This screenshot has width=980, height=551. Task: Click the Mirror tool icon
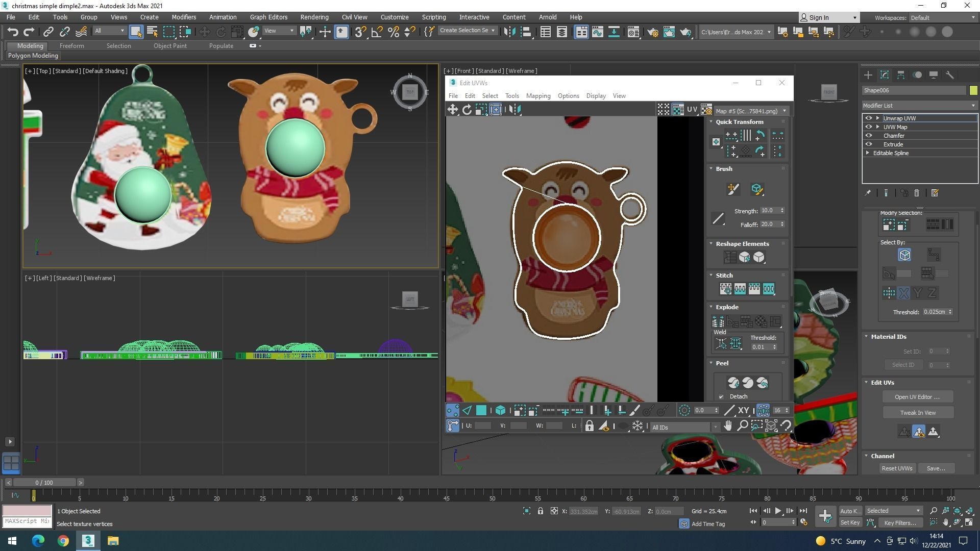[x=509, y=32]
